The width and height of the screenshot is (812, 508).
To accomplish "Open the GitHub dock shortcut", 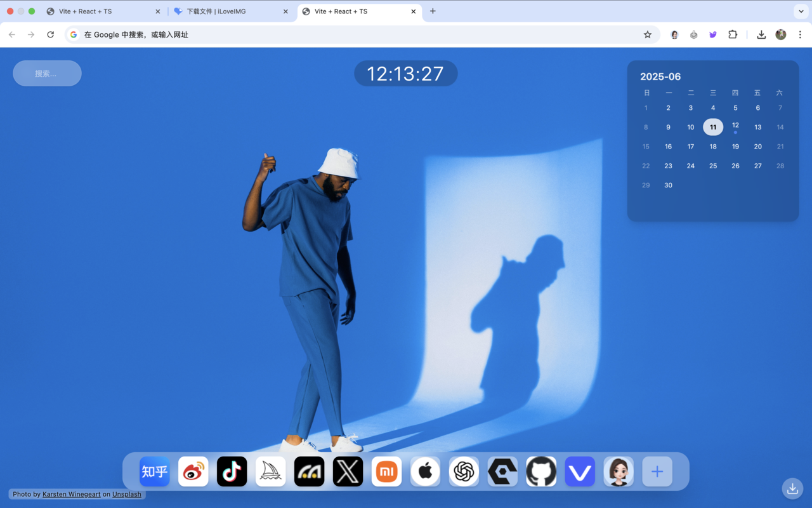I will (x=542, y=472).
